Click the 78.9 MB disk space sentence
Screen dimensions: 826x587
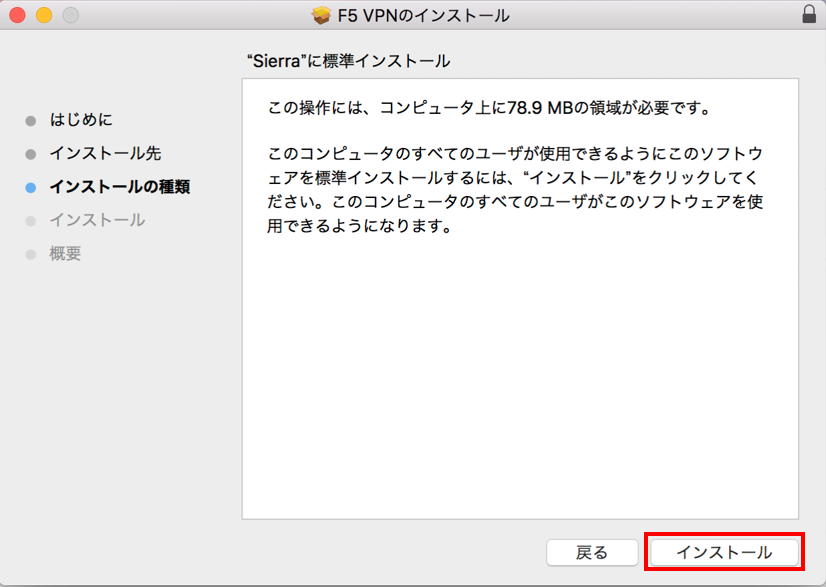coord(490,108)
